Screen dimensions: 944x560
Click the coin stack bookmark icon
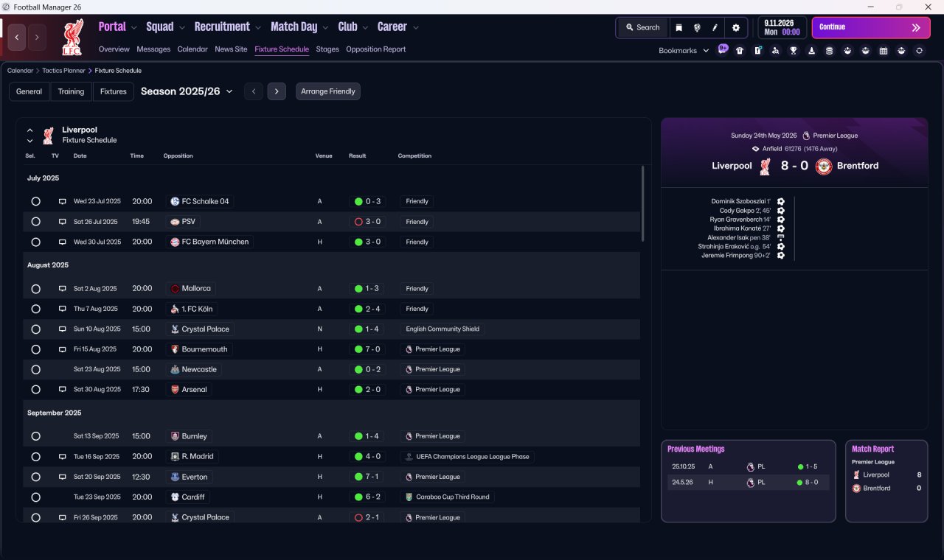pyautogui.click(x=830, y=51)
